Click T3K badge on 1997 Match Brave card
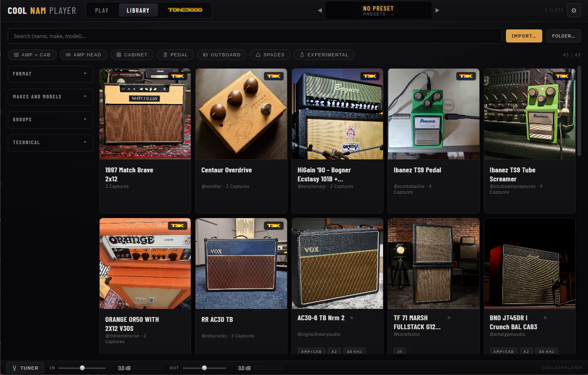Image resolution: width=588 pixels, height=375 pixels. (x=178, y=76)
